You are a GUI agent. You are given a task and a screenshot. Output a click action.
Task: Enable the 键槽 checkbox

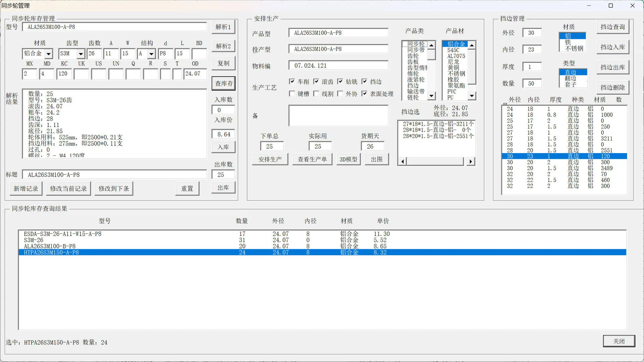click(292, 94)
